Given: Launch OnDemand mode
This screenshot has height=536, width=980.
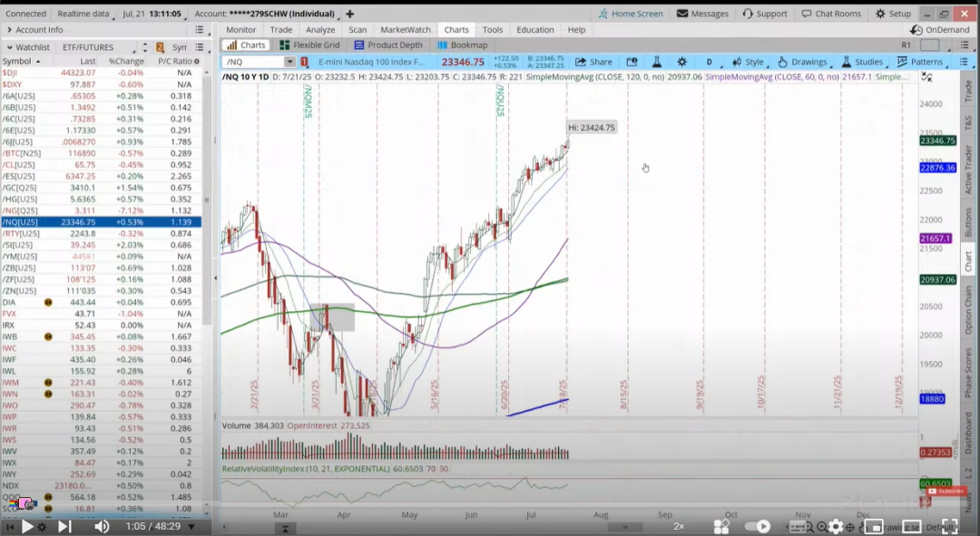Looking at the screenshot, I should [x=940, y=29].
